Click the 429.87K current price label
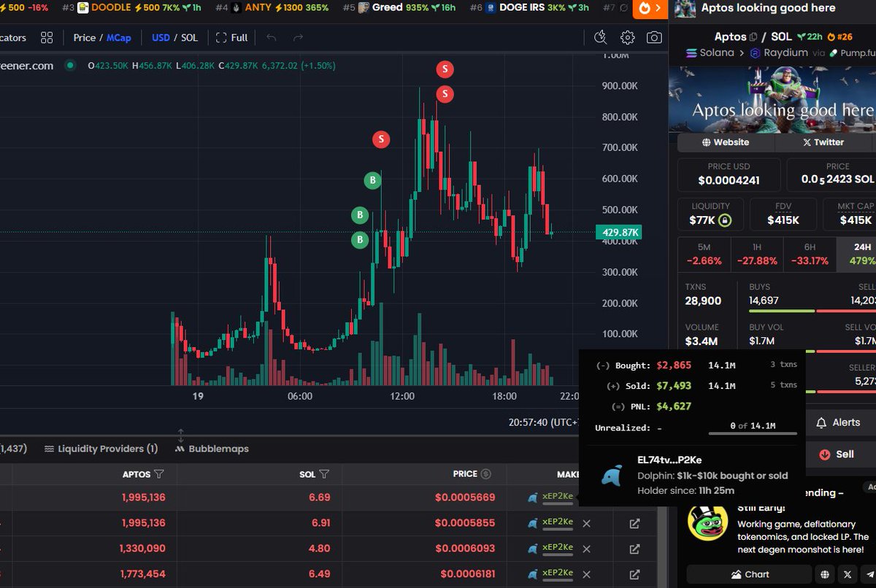Viewport: 876px width, 588px height. [619, 233]
